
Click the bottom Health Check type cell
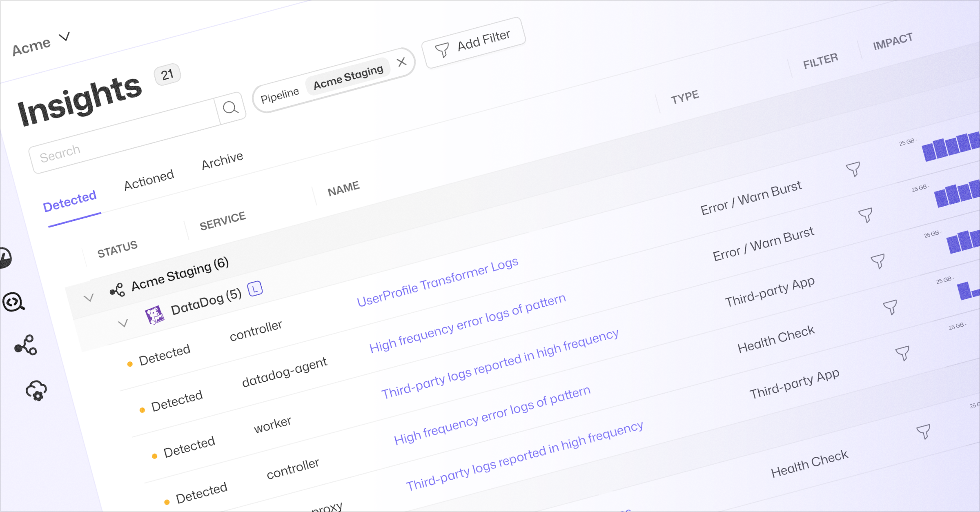809,464
